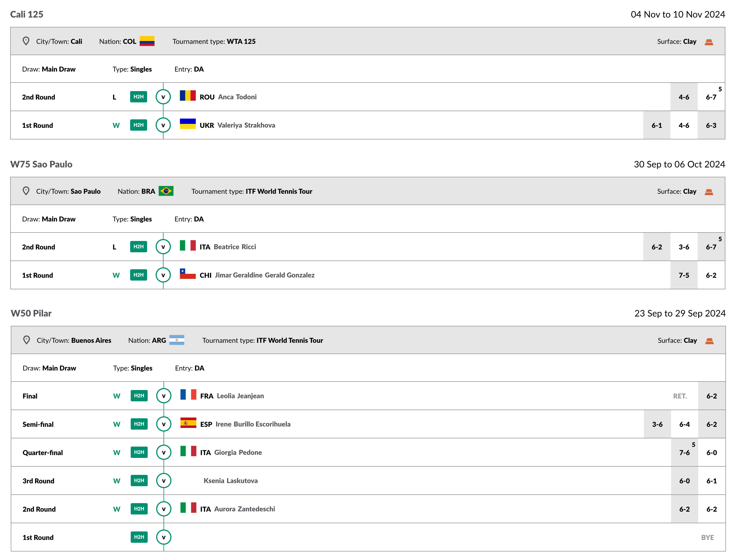The width and height of the screenshot is (735, 560).
Task: Open the Jimar Geraldine Gerald Gonzalez link
Action: (x=264, y=275)
